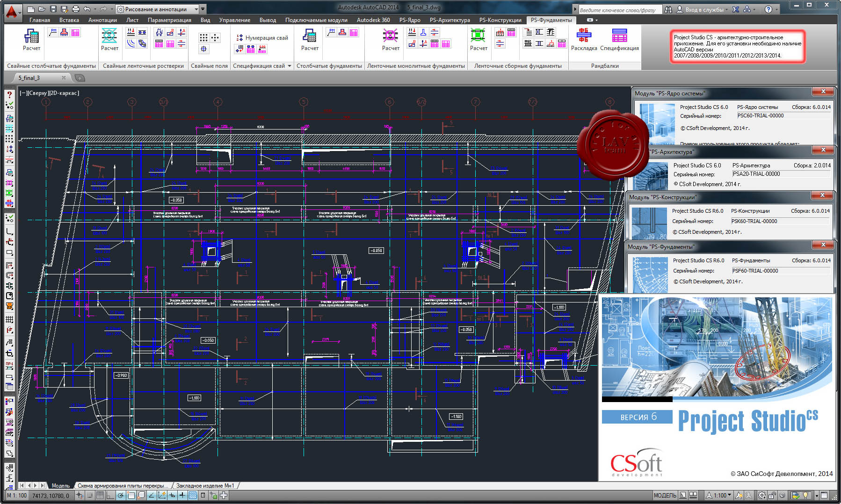Image resolution: width=841 pixels, height=504 pixels.
Task: Click the New drawing icon in quick access toolbar
Action: pos(31,9)
